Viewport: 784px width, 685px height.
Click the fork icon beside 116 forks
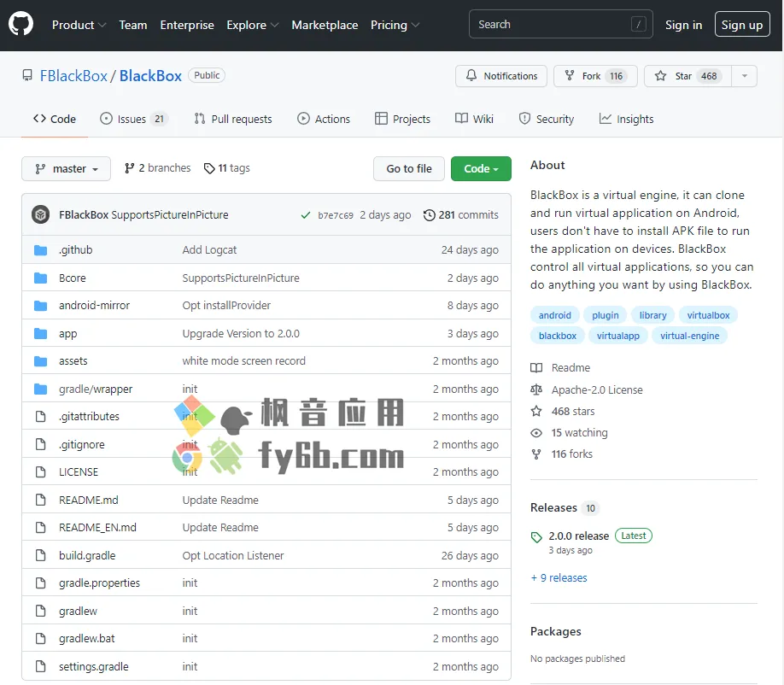coord(536,454)
